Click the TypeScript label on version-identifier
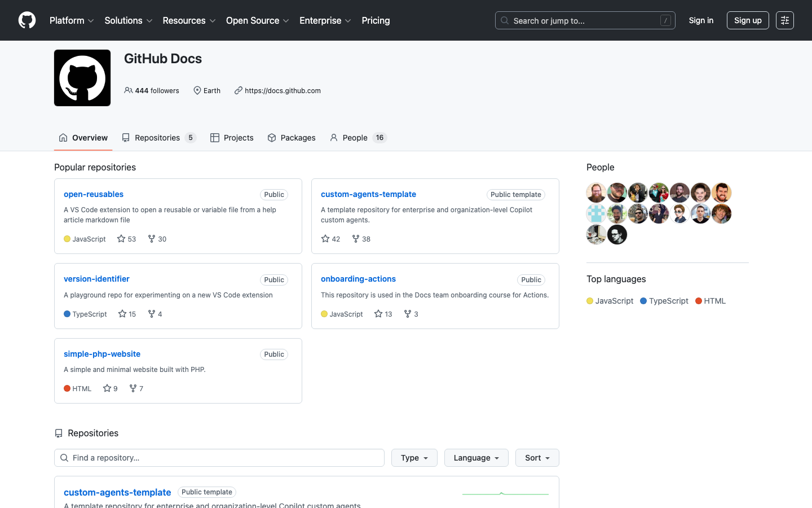 (x=90, y=314)
